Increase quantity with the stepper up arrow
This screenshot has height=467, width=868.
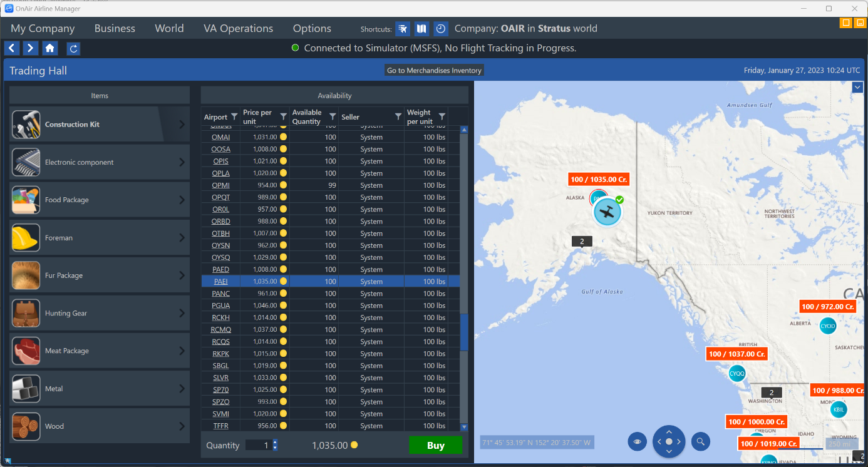pyautogui.click(x=275, y=442)
